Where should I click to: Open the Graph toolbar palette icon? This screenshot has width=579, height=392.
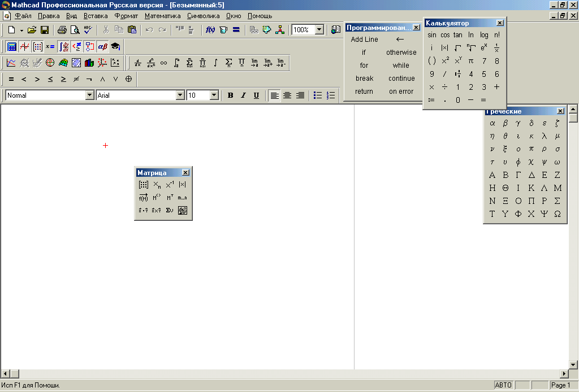click(24, 46)
